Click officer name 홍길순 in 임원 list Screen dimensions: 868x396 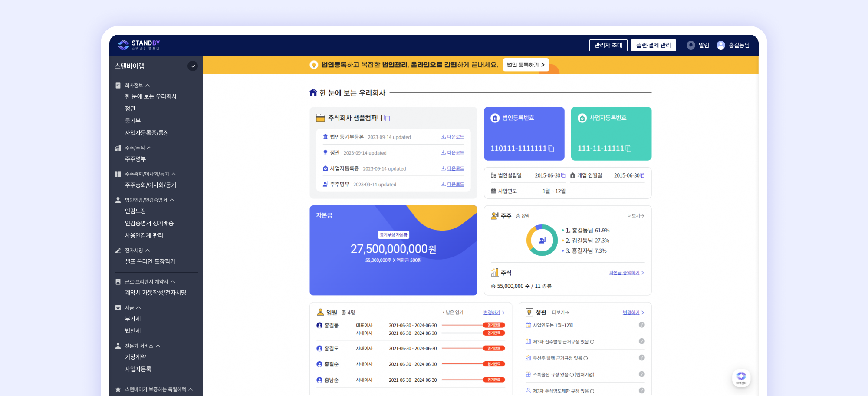[332, 364]
